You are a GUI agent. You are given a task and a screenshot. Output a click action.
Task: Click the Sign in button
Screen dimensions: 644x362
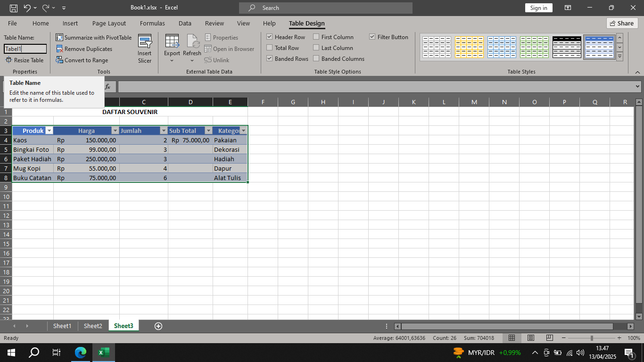pyautogui.click(x=538, y=8)
